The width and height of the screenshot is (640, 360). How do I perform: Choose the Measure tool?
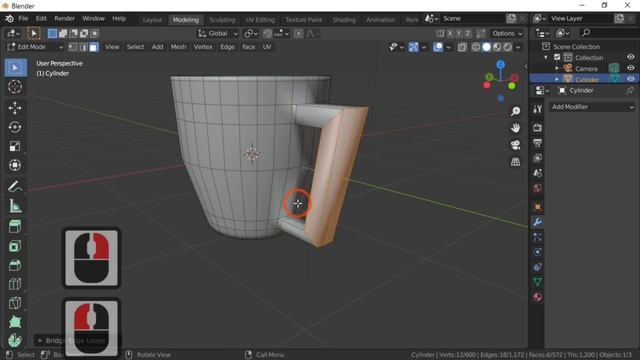(x=15, y=206)
